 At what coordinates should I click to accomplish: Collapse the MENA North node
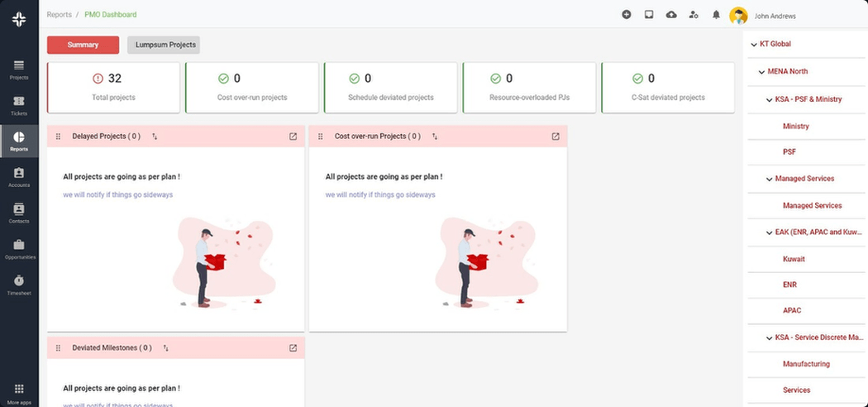coord(761,72)
